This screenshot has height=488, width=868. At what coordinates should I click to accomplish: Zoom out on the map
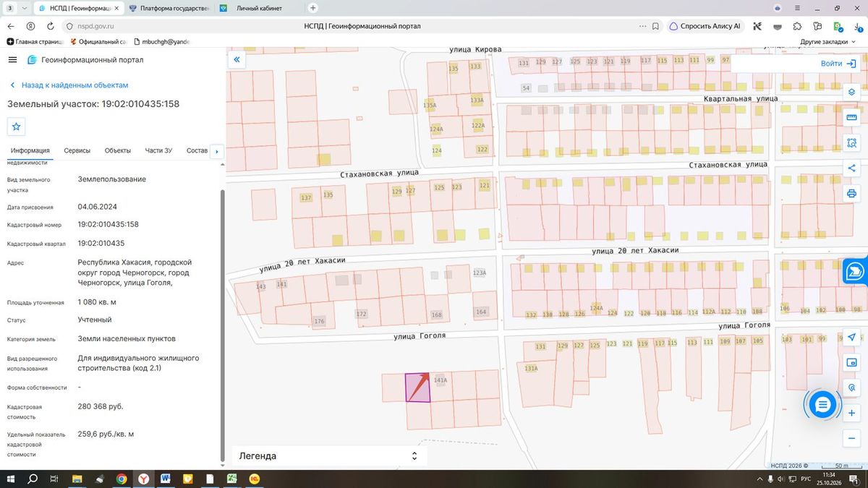pyautogui.click(x=851, y=438)
